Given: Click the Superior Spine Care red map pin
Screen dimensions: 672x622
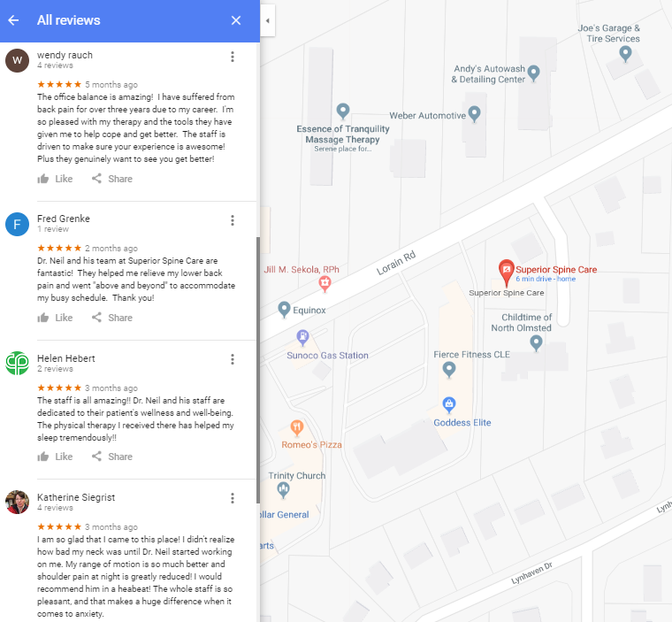Looking at the screenshot, I should click(x=506, y=272).
